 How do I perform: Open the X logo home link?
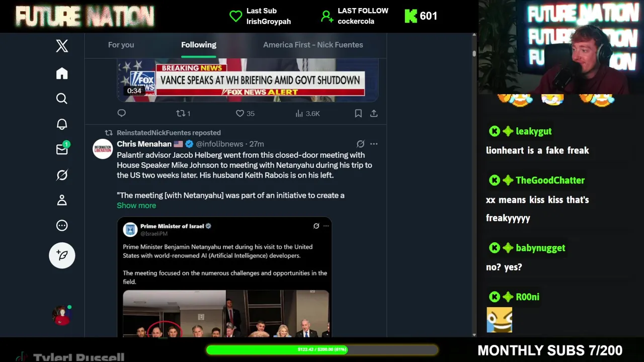pos(62,46)
